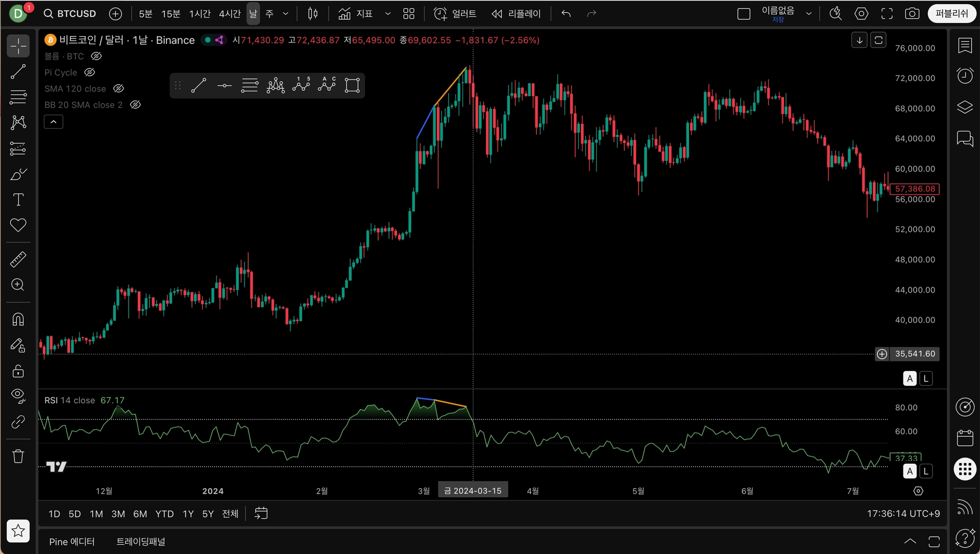Viewport: 980px width, 554px height.
Task: Delete drawings with the trash icon
Action: coord(18,456)
